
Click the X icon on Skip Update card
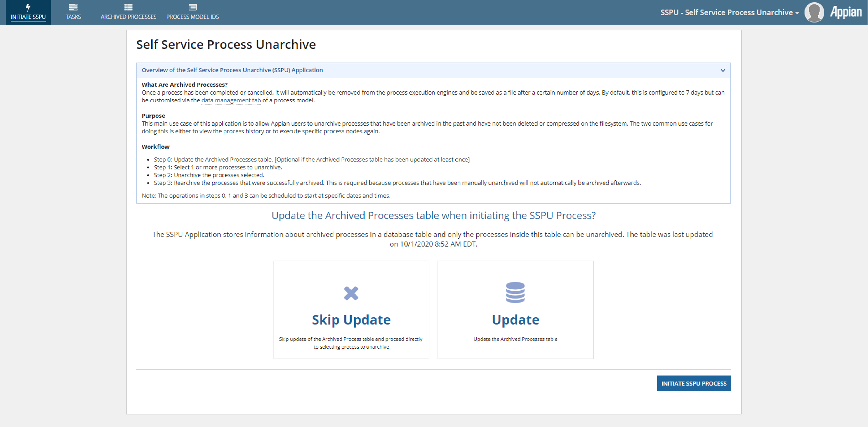click(351, 293)
